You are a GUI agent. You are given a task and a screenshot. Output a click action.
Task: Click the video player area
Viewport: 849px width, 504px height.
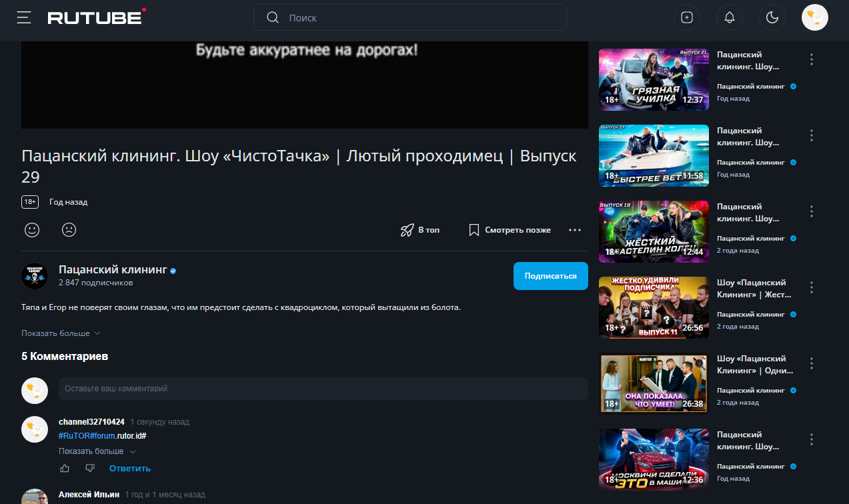coord(305,85)
